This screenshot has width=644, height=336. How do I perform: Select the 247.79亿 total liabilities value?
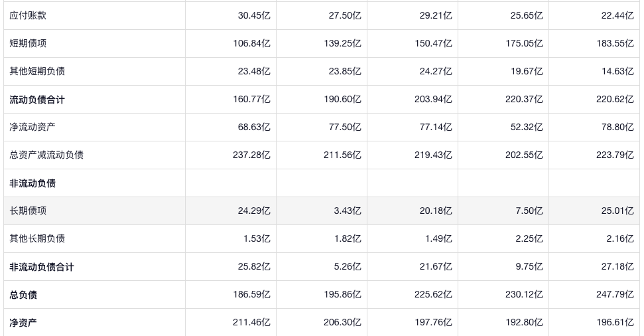[615, 295]
